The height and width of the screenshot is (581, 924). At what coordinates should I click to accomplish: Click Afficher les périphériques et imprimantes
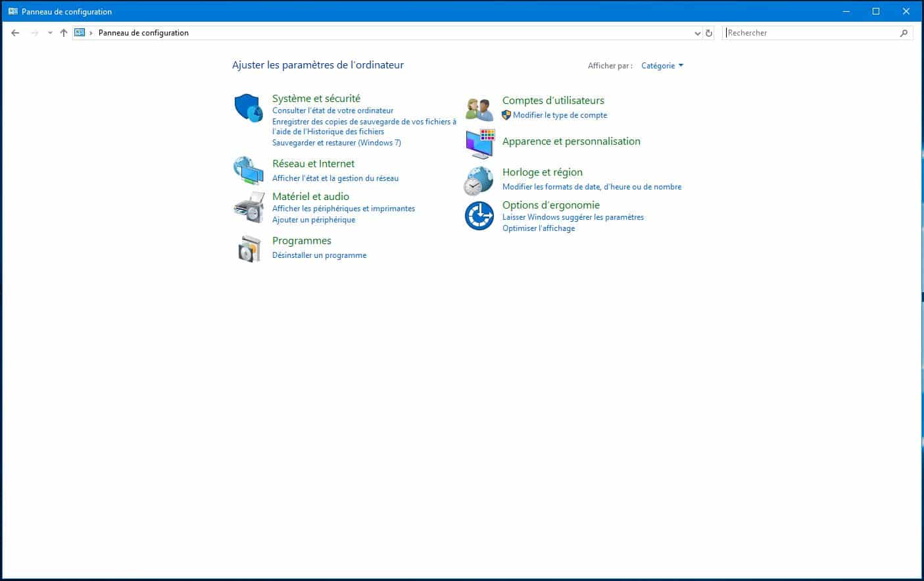pyautogui.click(x=344, y=209)
